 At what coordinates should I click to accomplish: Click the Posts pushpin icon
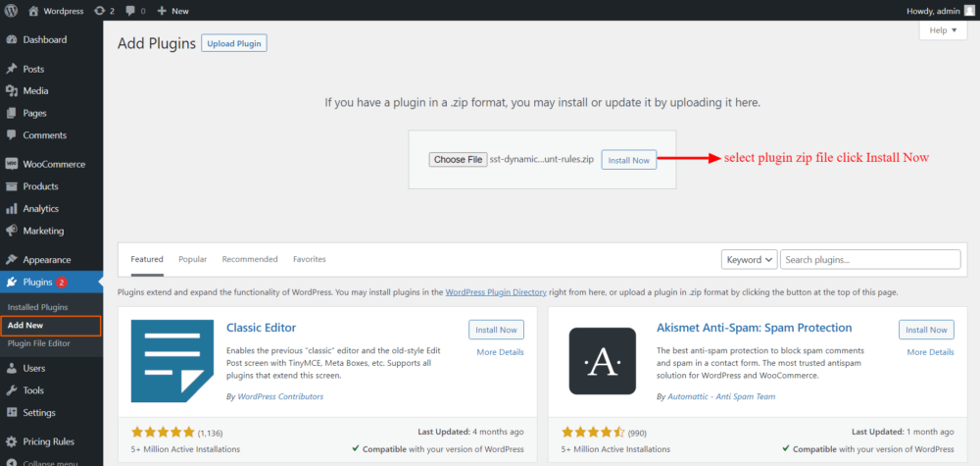[x=11, y=69]
